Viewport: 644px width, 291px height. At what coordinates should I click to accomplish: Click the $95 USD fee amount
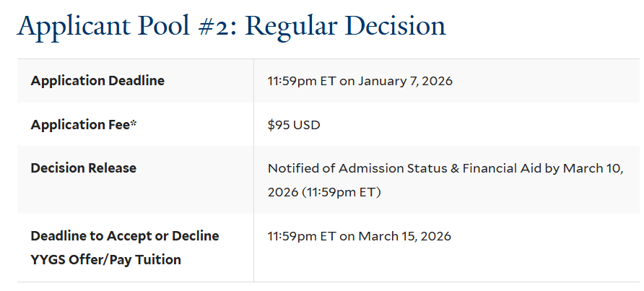coord(294,125)
